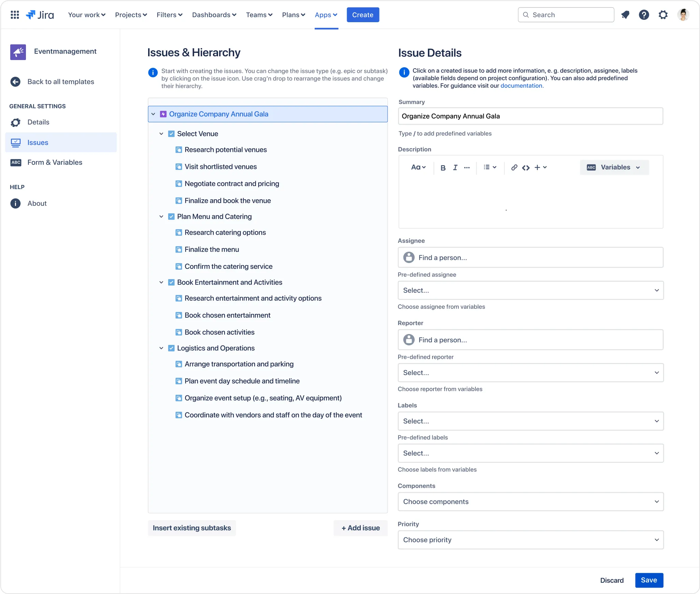700x594 pixels.
Task: Insert code snippet in the description
Action: coord(526,168)
